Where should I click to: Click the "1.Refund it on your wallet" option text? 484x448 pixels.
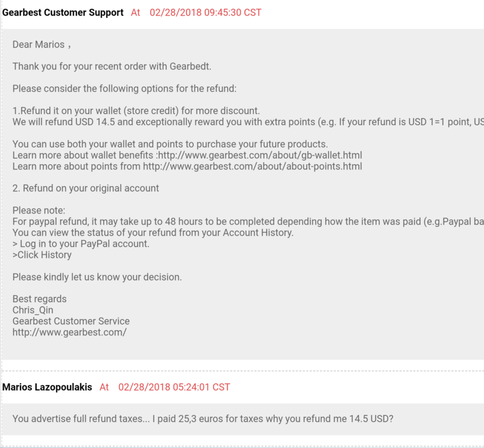(136, 111)
